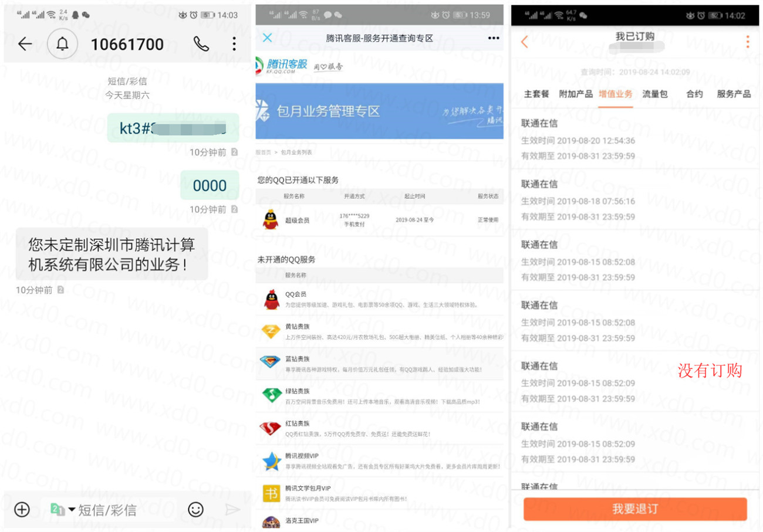Tap the 腾讯文学包月VIP book icon
This screenshot has height=532, width=763.
(x=271, y=494)
